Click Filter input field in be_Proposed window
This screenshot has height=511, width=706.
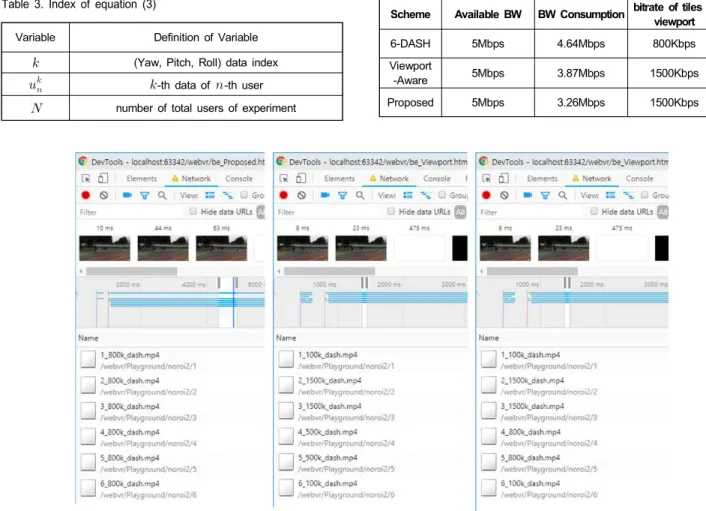click(131, 212)
